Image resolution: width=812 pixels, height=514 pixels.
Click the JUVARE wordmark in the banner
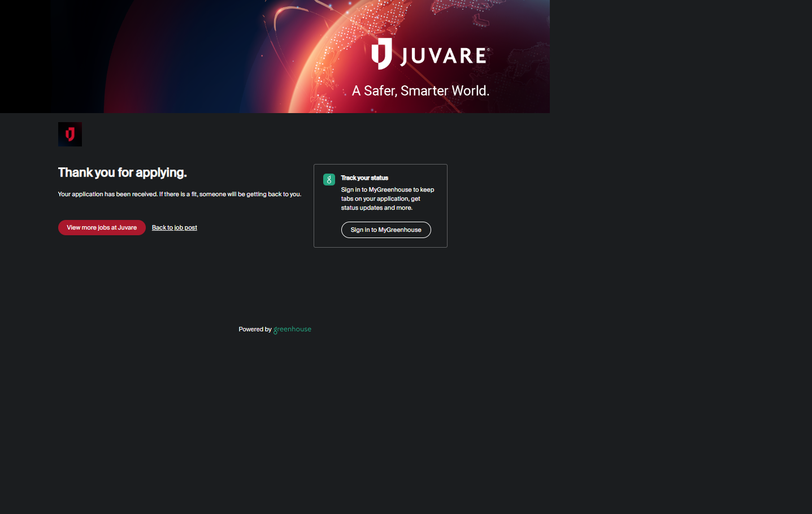point(444,56)
